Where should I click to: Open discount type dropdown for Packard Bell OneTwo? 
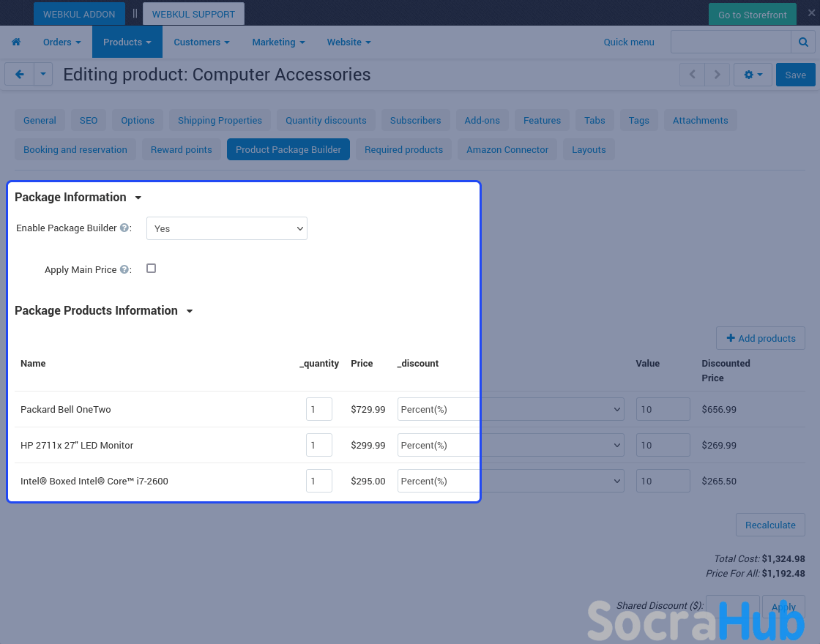tap(511, 409)
